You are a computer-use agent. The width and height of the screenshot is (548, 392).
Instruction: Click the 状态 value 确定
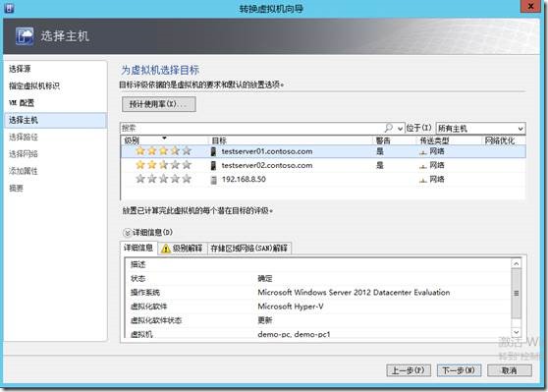click(x=265, y=279)
